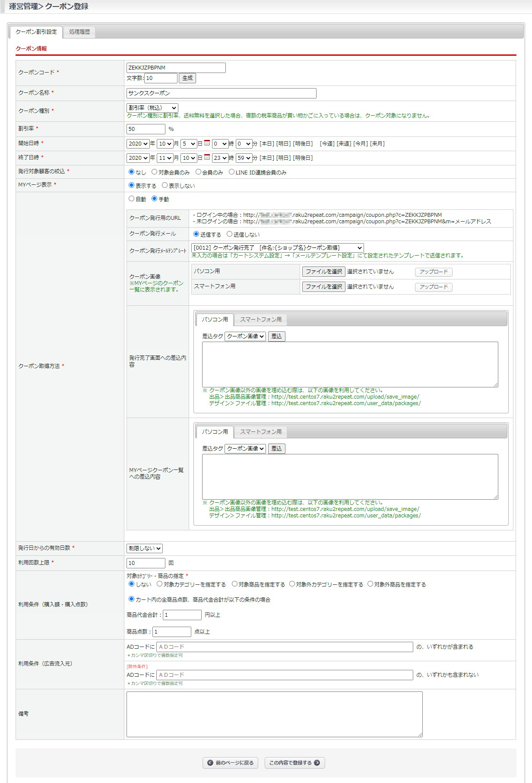Click the 商品点数 quantity field

[172, 632]
